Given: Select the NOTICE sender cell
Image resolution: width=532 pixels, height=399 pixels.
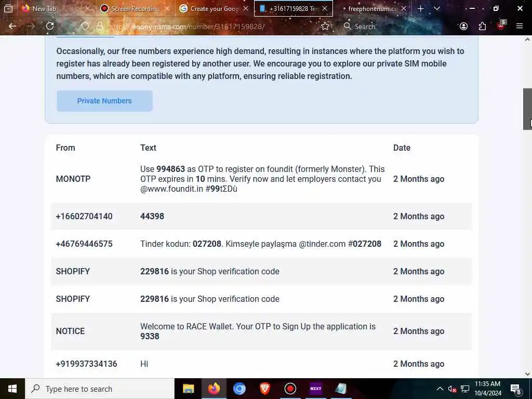Looking at the screenshot, I should point(70,331).
